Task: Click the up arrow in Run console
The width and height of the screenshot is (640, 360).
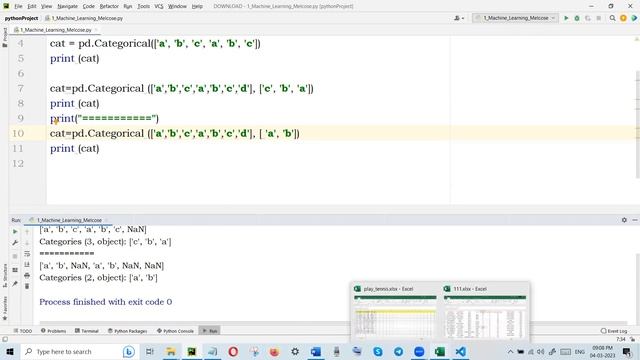Action: 27,231
